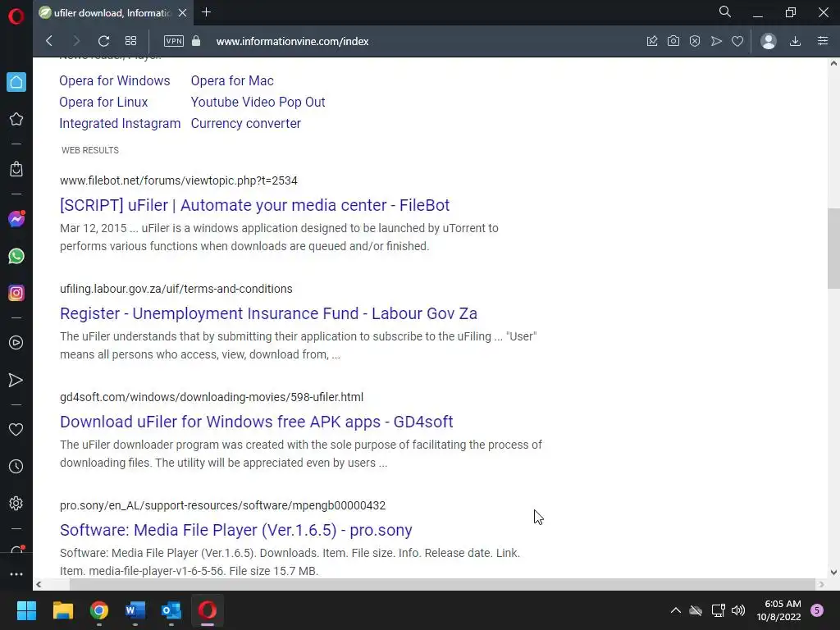The image size is (840, 630).
Task: Open the Opera for Linux link
Action: (103, 103)
